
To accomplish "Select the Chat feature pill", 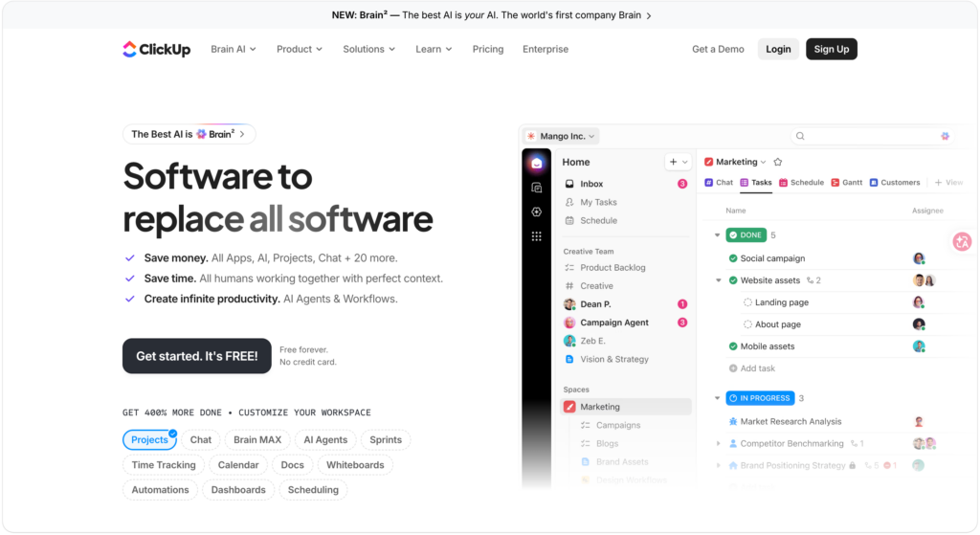I will 201,440.
